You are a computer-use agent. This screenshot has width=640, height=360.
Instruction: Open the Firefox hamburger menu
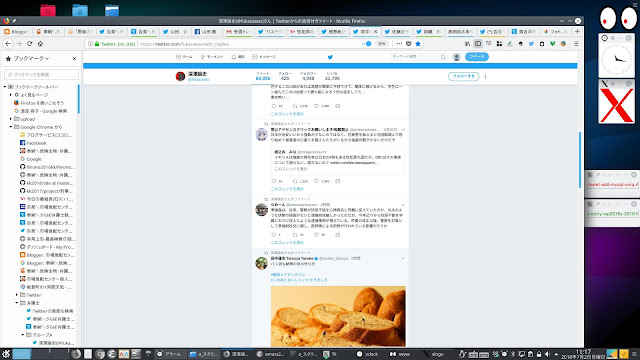576,44
